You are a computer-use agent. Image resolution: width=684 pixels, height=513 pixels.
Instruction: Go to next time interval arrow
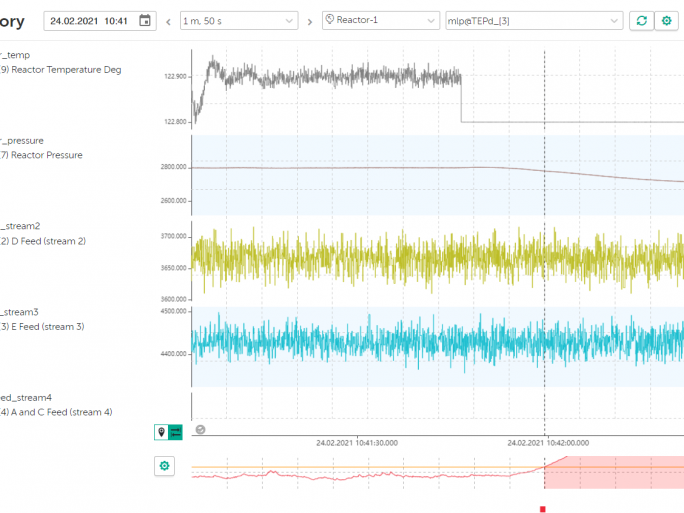point(310,21)
